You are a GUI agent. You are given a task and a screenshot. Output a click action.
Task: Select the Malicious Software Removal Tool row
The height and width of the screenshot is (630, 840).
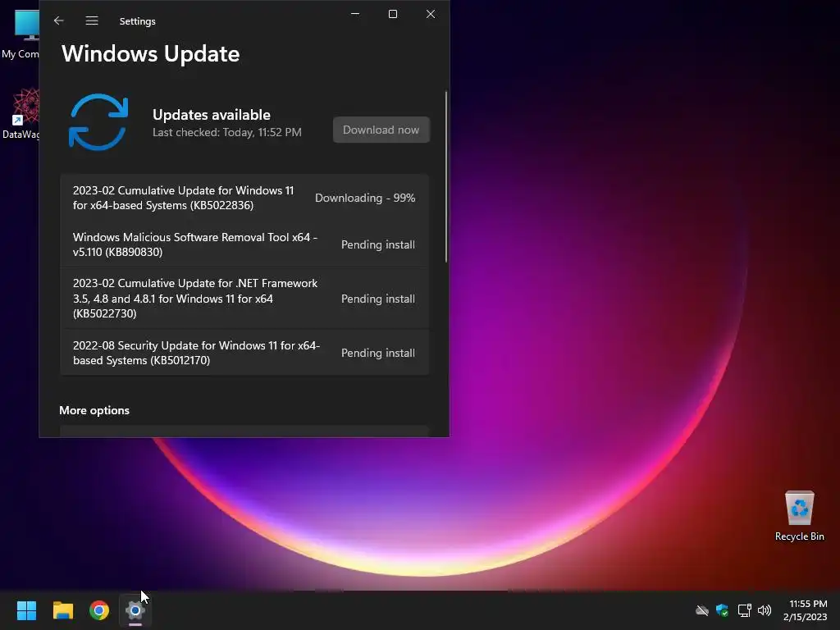[244, 244]
